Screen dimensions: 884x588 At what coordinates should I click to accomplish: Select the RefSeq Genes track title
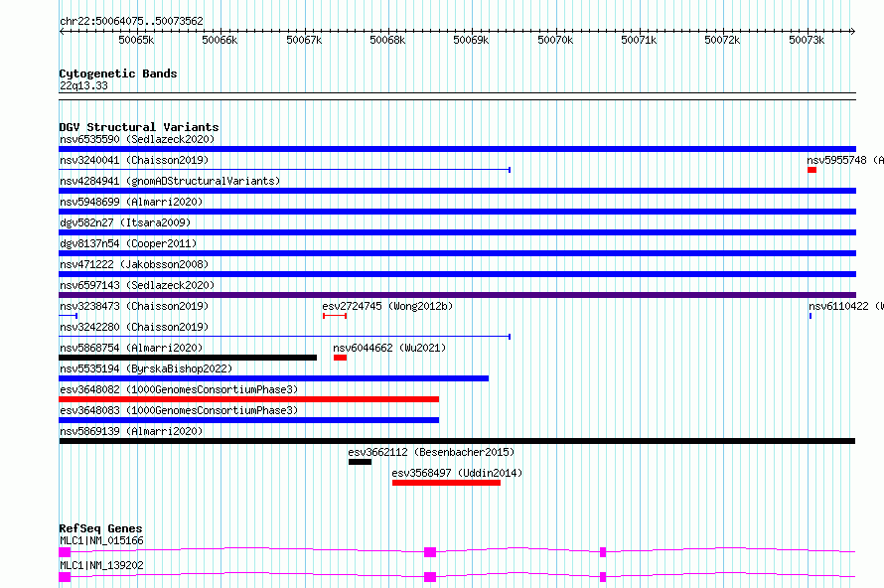click(100, 528)
